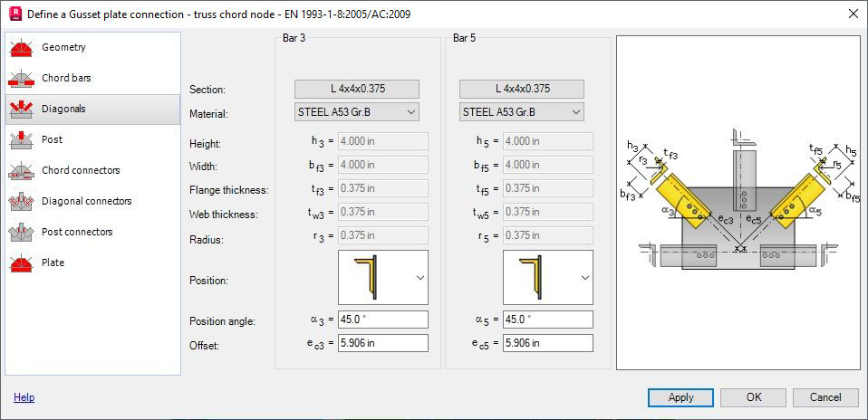Click the Position angle label
The image size is (868, 420).
(x=222, y=321)
